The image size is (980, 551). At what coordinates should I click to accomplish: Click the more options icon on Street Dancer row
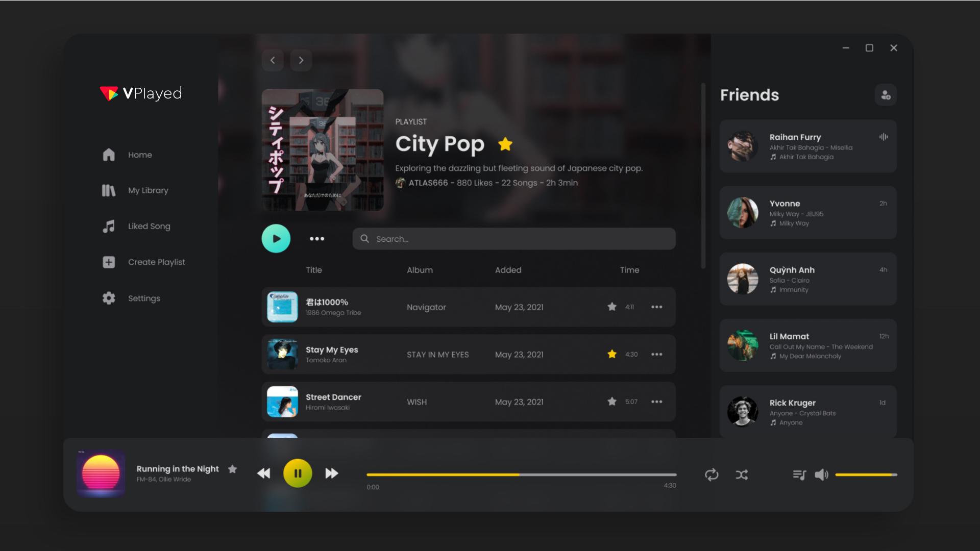point(656,401)
